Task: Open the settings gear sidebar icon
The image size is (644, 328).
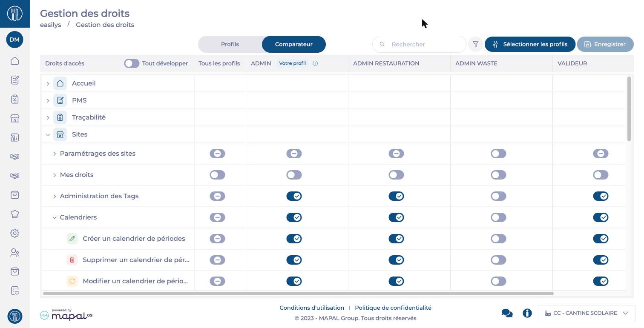Action: [x=15, y=233]
